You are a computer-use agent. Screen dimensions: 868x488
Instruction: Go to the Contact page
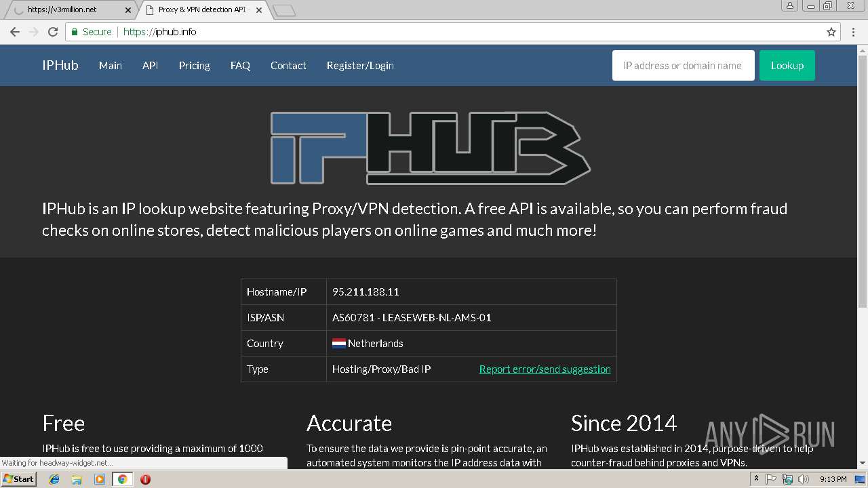pos(288,66)
